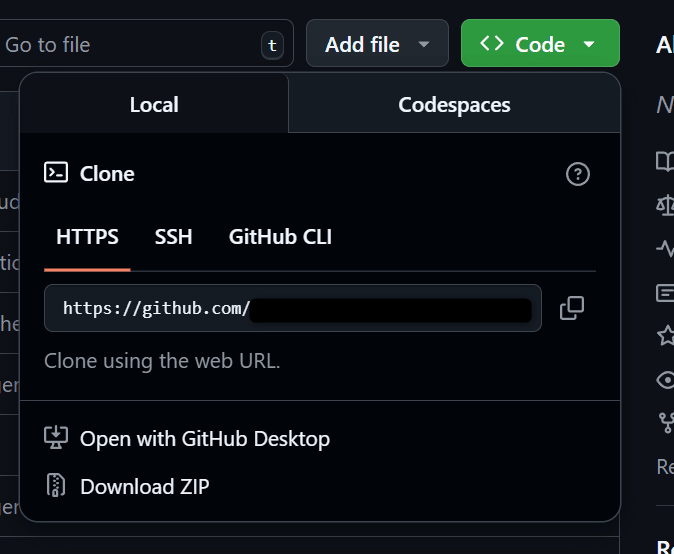Viewport: 674px width, 554px height.
Task: Click the GitHub Desktop download icon
Action: [x=56, y=437]
